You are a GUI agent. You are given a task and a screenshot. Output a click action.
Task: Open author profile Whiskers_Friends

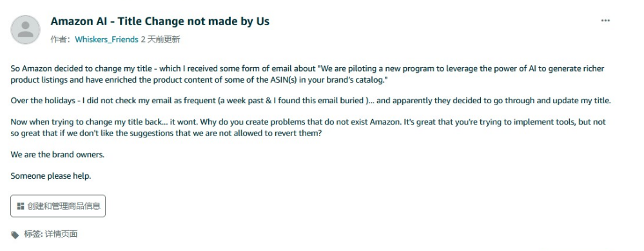(106, 39)
